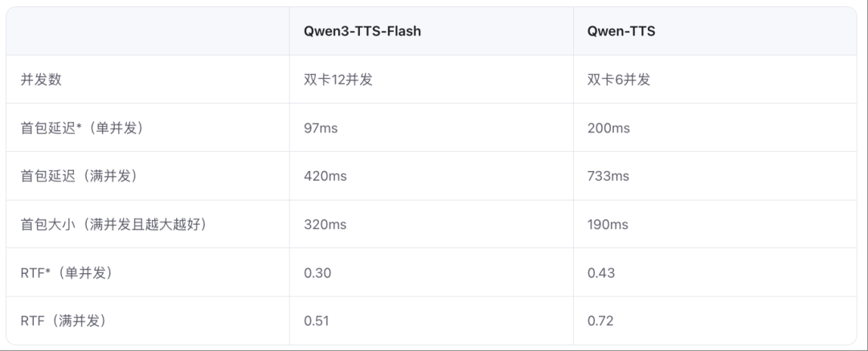Screen dimensions: 868x351
Task: Click the 97ms latency value
Action: point(321,128)
